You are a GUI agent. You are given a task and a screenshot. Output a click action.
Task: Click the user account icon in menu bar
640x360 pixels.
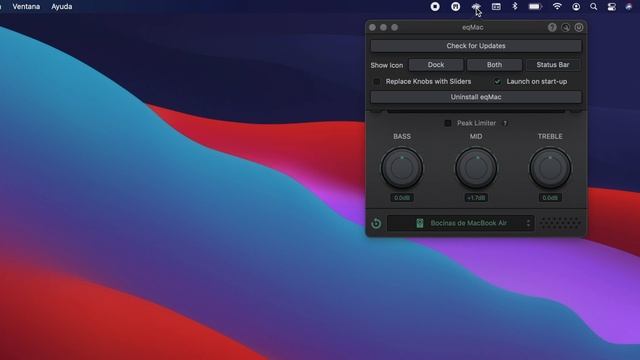[576, 7]
